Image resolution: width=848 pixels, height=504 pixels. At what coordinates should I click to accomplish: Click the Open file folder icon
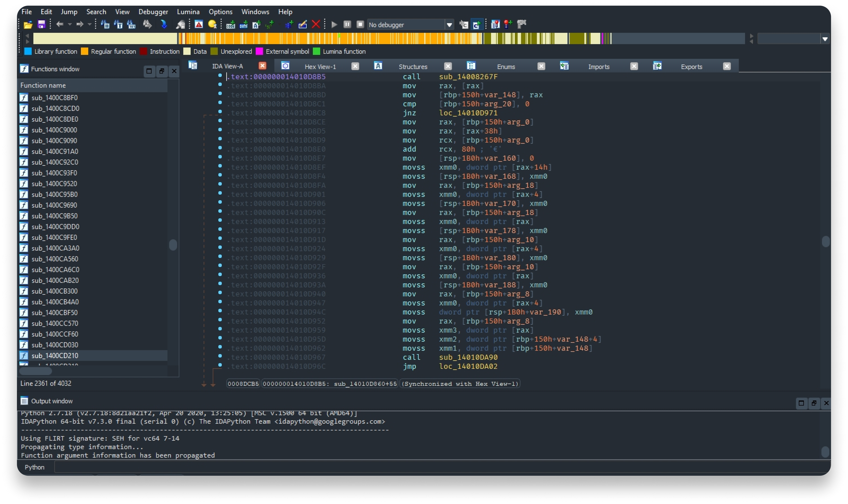(x=28, y=24)
